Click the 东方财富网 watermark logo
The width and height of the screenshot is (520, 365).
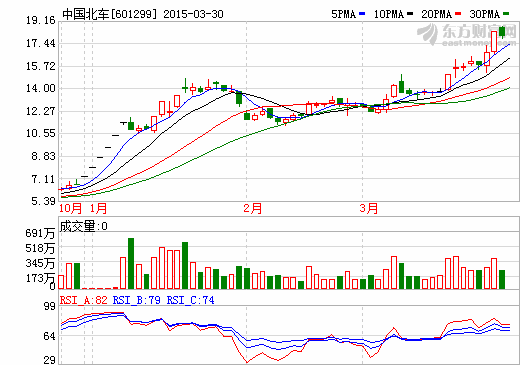(x=467, y=34)
